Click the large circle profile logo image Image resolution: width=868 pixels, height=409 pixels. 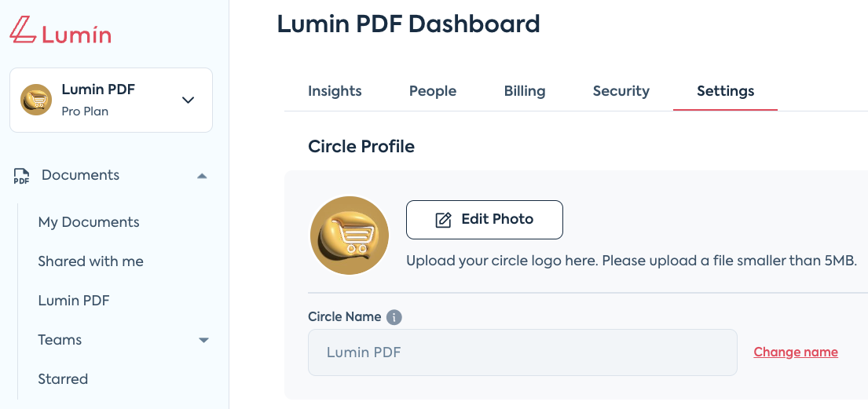[x=350, y=236]
